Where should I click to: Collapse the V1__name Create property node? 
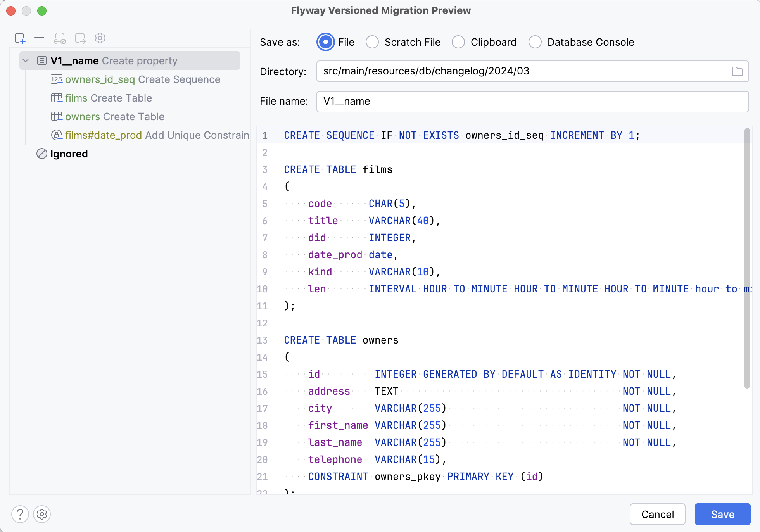coord(26,60)
